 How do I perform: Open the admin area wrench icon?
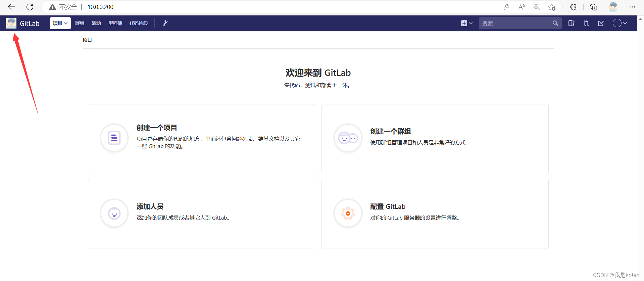[x=165, y=23]
